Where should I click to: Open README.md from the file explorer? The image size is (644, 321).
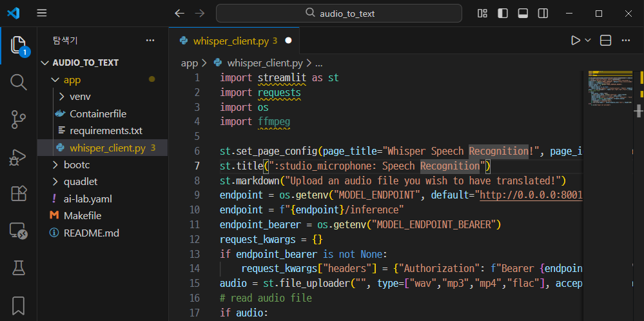[x=91, y=233]
